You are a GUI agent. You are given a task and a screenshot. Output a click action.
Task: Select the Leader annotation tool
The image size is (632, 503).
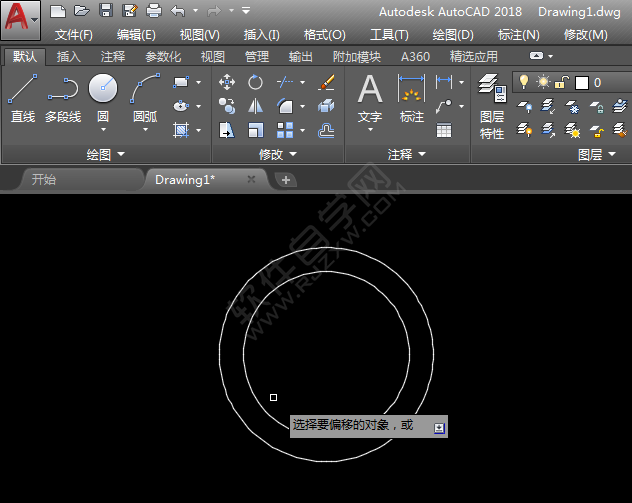tap(444, 106)
